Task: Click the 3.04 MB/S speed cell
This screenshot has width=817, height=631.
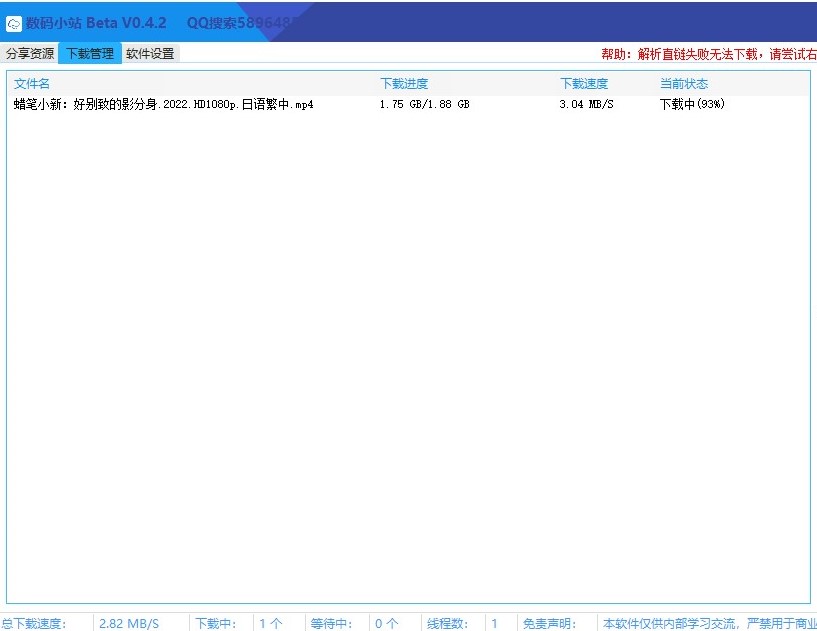Action: pos(586,104)
